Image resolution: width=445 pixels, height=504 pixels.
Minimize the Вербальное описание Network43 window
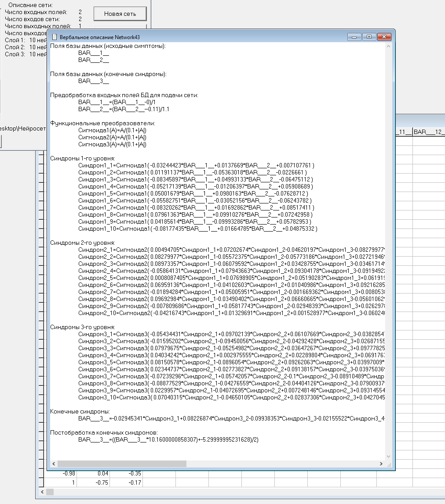point(354,37)
